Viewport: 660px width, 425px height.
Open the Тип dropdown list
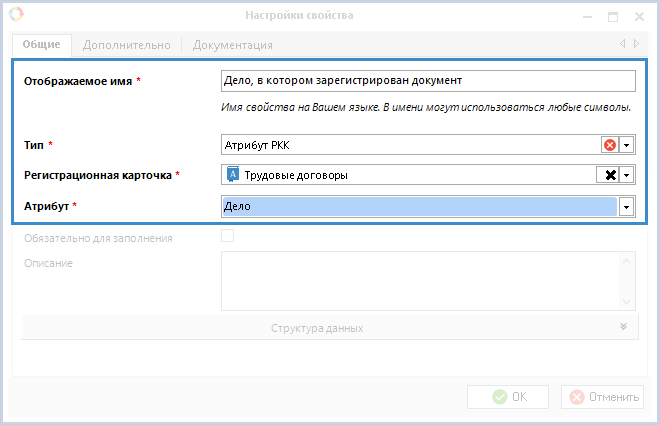627,145
